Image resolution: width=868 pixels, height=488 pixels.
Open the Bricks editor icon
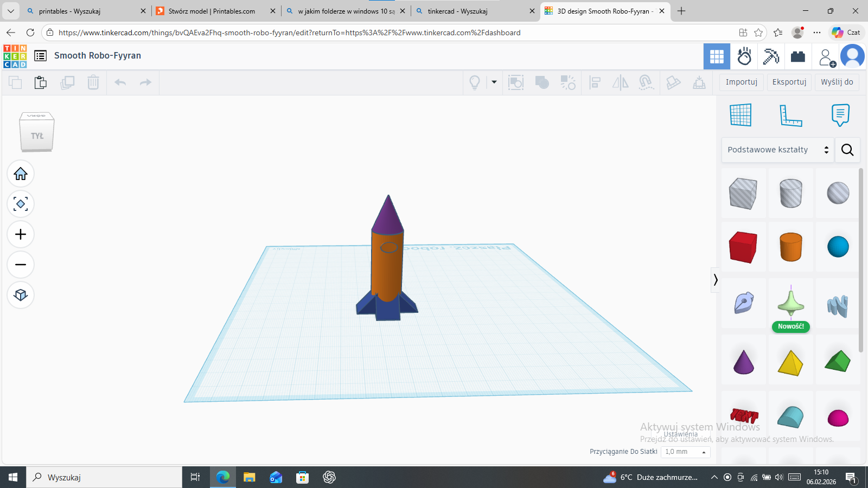coord(798,56)
